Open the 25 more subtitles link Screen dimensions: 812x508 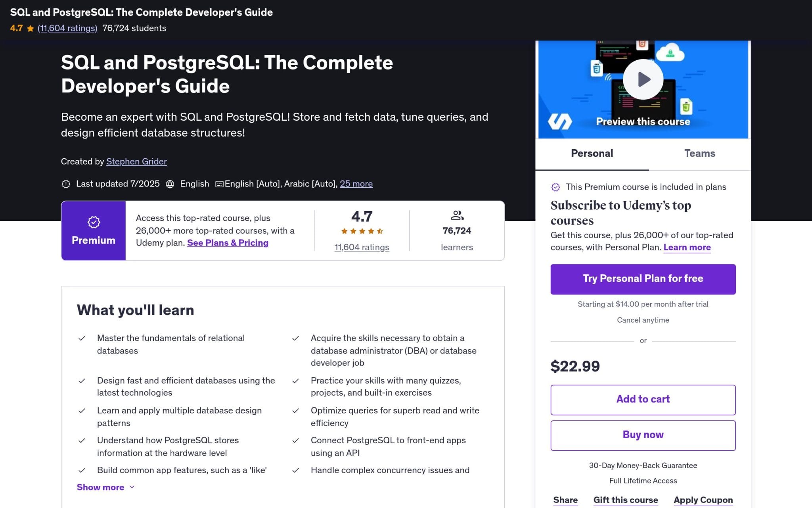click(x=356, y=184)
